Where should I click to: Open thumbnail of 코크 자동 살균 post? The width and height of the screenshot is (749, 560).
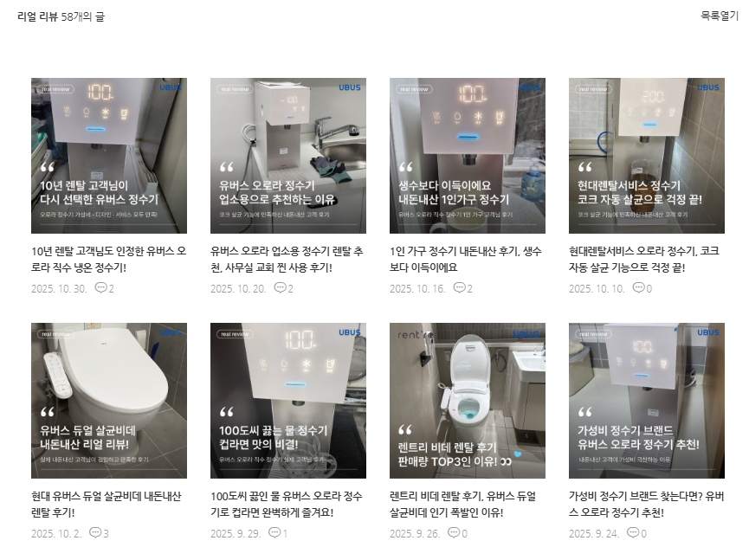click(646, 156)
